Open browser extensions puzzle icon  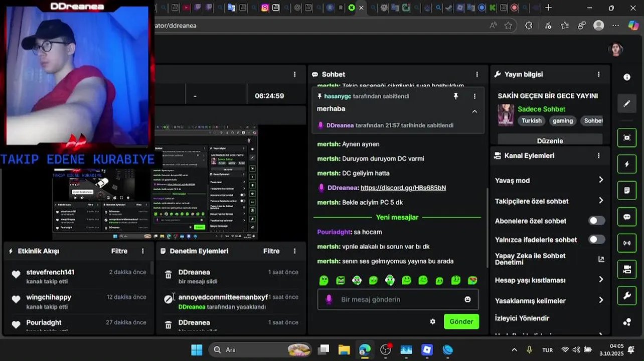[529, 26]
